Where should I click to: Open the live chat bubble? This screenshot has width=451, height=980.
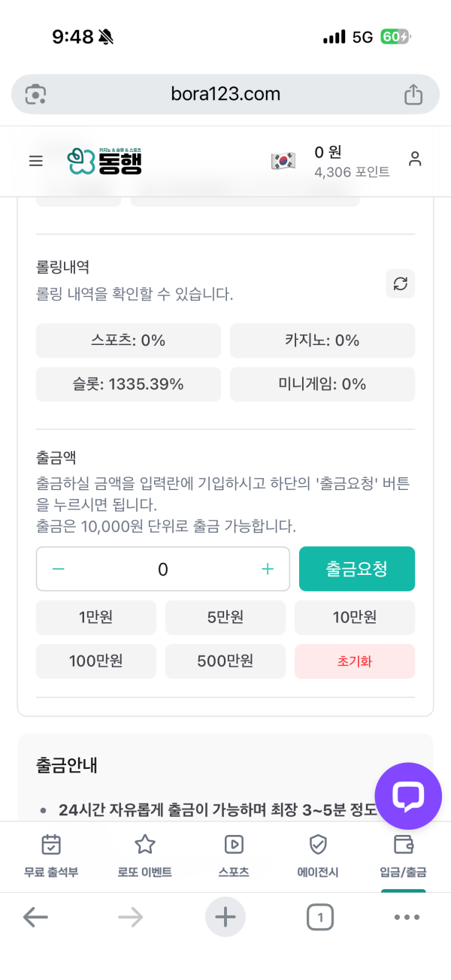click(408, 796)
